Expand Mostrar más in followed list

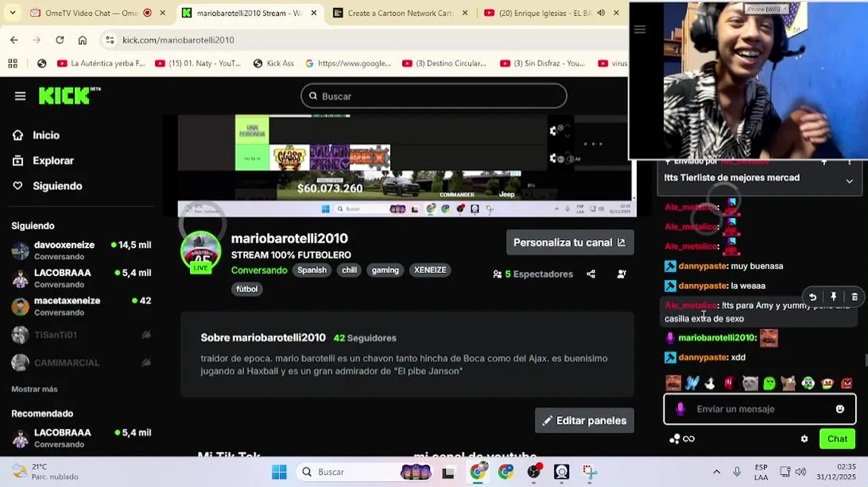tap(34, 389)
